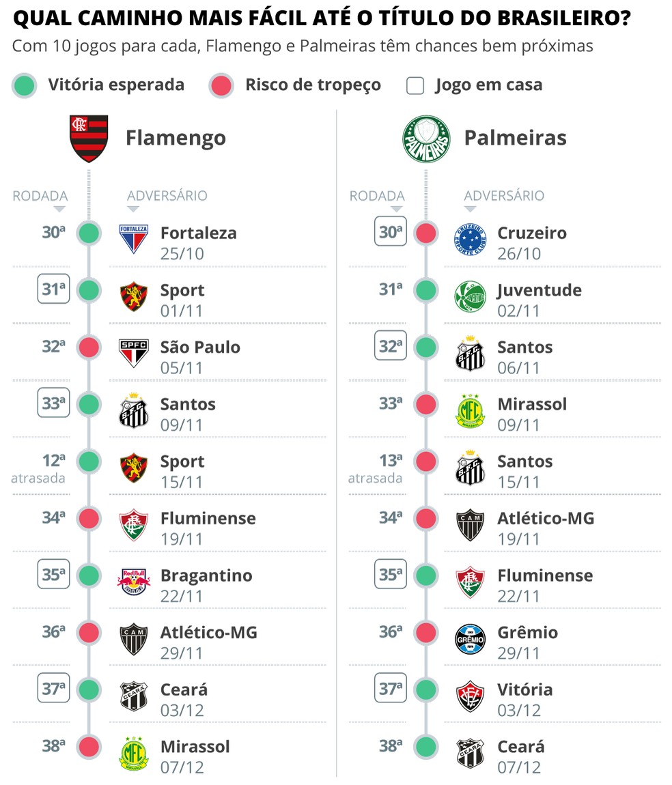Click the Flamengo club crest
The image size is (672, 785).
(89, 138)
